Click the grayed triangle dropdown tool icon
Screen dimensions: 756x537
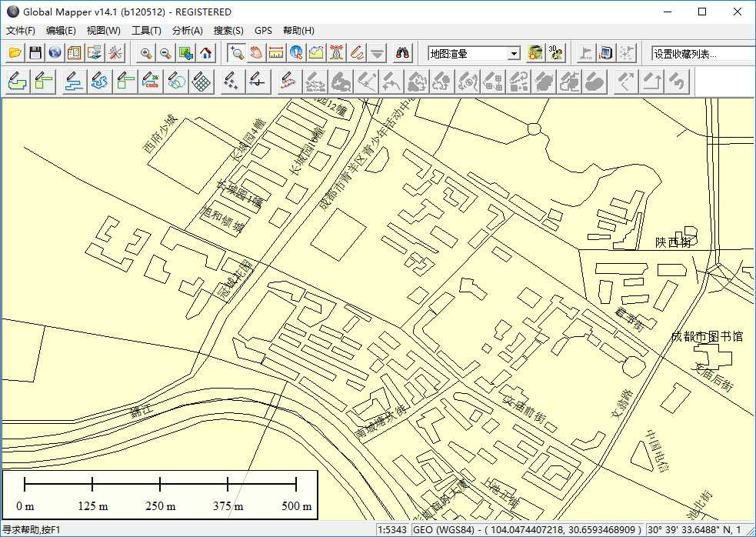377,52
